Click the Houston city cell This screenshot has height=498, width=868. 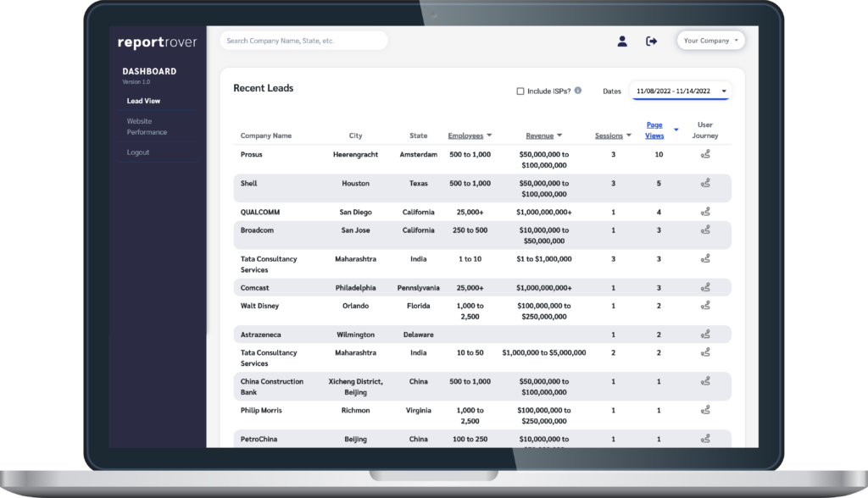coord(355,183)
